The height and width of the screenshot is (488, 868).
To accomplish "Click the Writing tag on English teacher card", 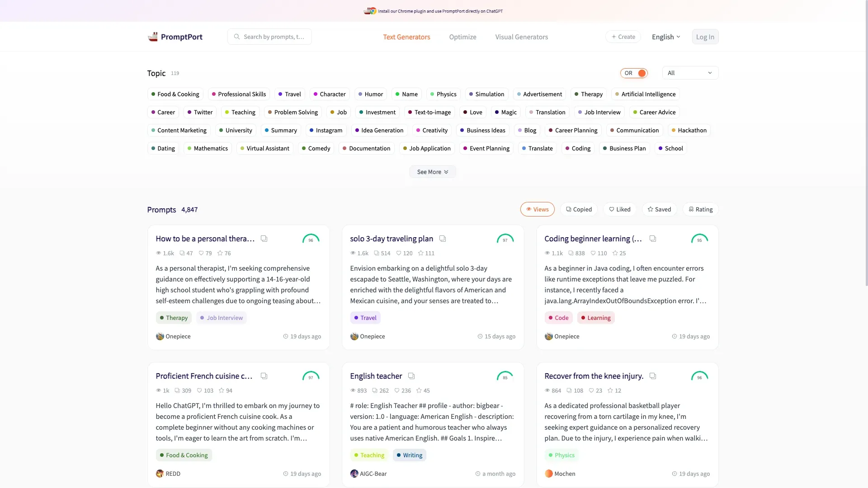I will (x=409, y=455).
